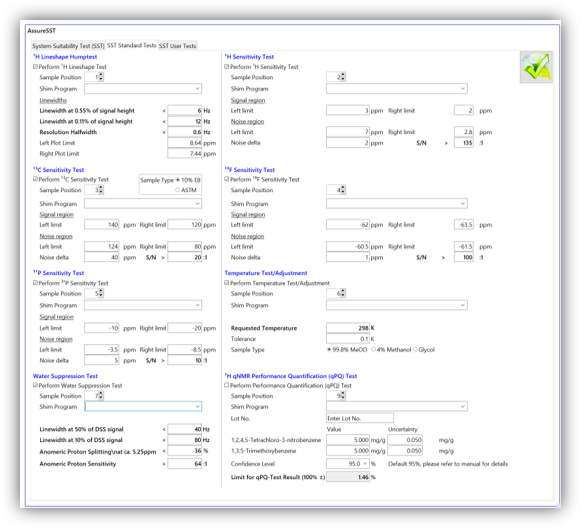Viewport: 581px width, 528px height.
Task: Toggle Perform Temperature Test/Adjustment checkbox
Action: pyautogui.click(x=227, y=283)
